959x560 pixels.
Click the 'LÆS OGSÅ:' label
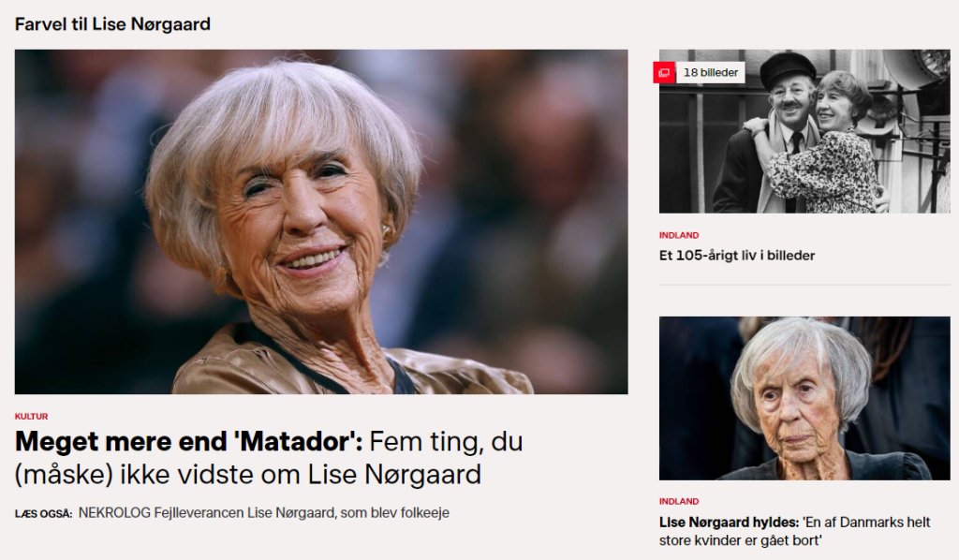[x=43, y=513]
